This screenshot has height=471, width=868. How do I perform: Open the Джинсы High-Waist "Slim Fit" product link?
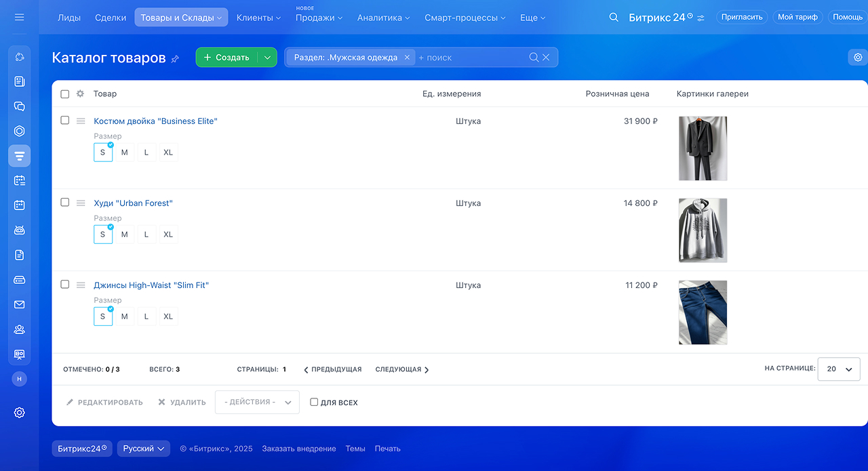click(x=151, y=285)
